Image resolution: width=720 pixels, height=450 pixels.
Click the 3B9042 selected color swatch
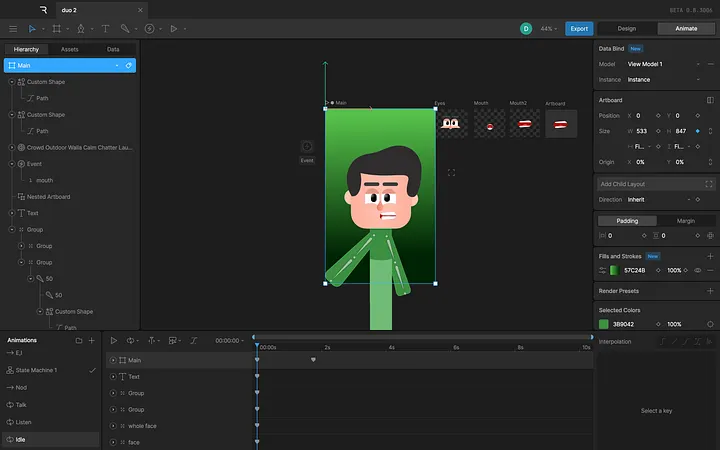coord(604,324)
